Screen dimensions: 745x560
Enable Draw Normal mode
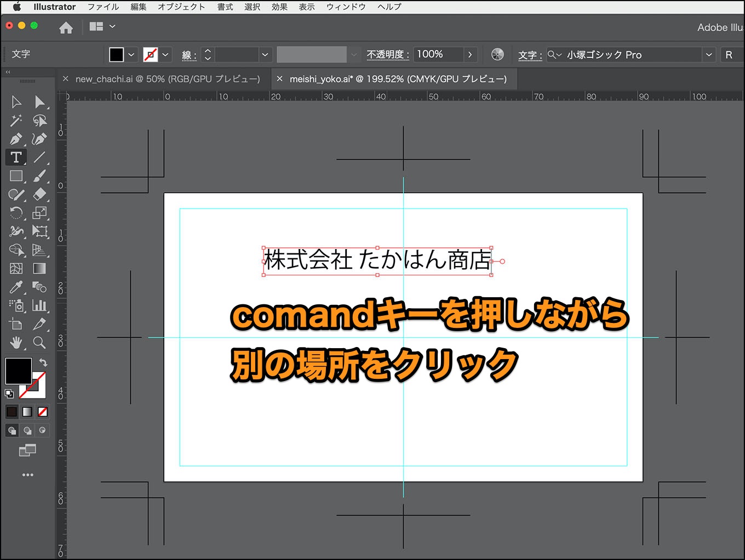12,430
